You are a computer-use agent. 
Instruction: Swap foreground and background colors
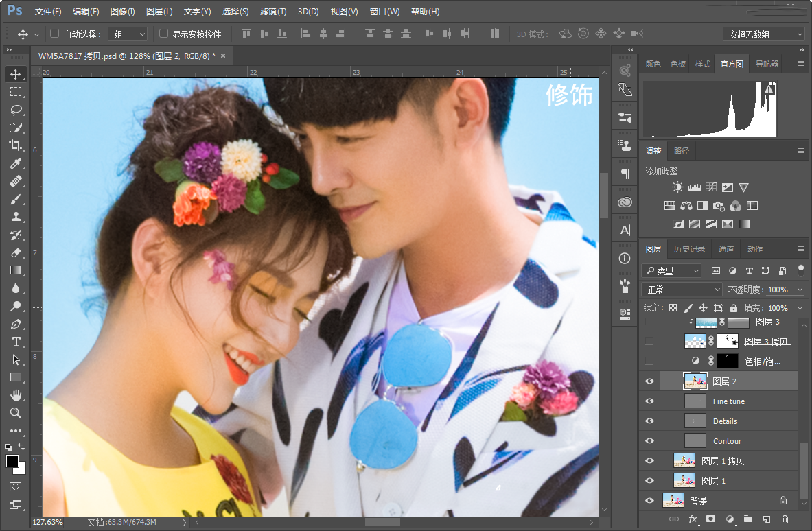click(x=21, y=446)
